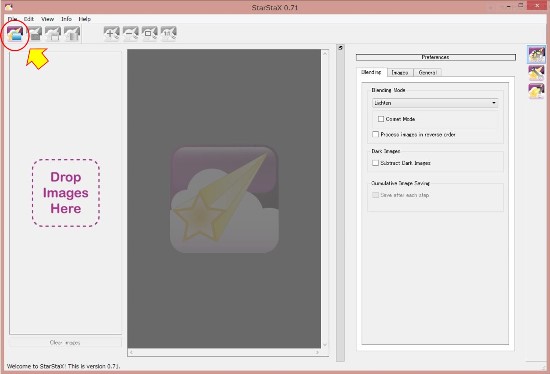This screenshot has width=550, height=374.
Task: Select the middle right sidebar StarStaX icon
Action: click(536, 73)
